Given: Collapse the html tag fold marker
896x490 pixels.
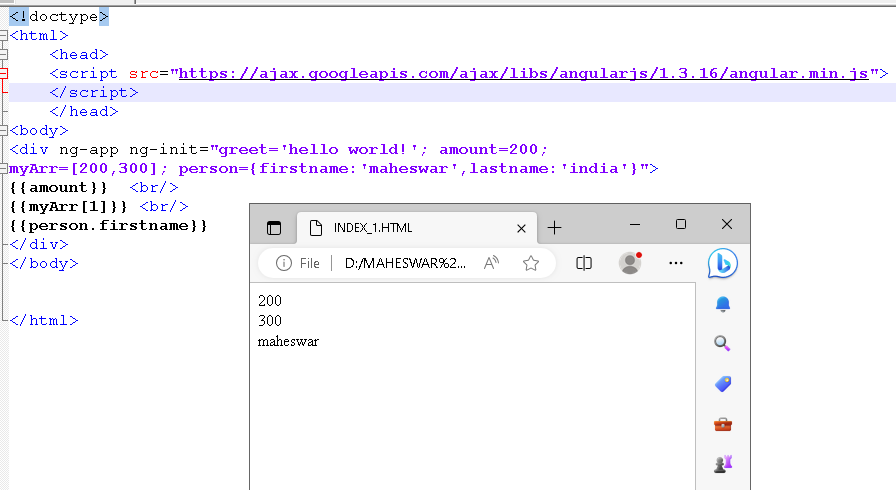Looking at the screenshot, I should coord(4,35).
